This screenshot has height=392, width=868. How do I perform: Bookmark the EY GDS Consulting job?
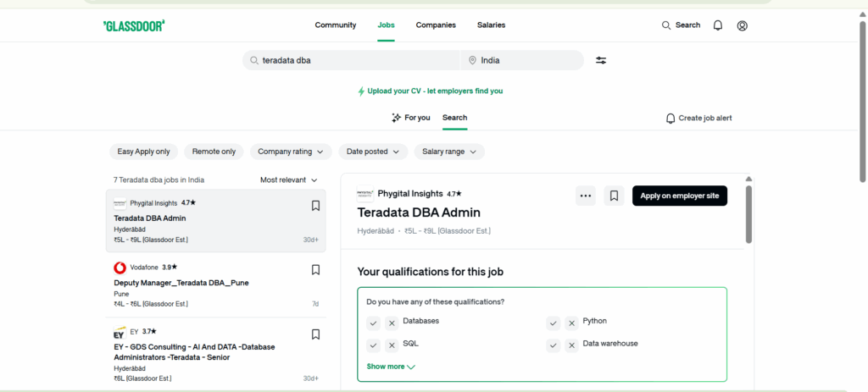point(315,334)
